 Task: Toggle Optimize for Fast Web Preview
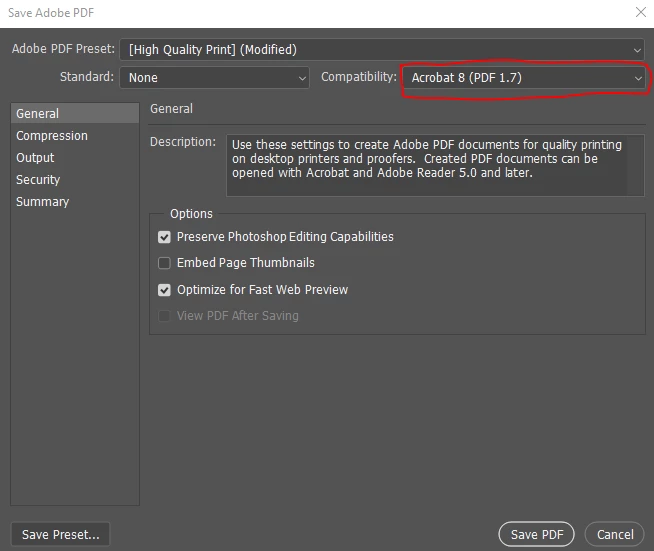[x=164, y=290]
